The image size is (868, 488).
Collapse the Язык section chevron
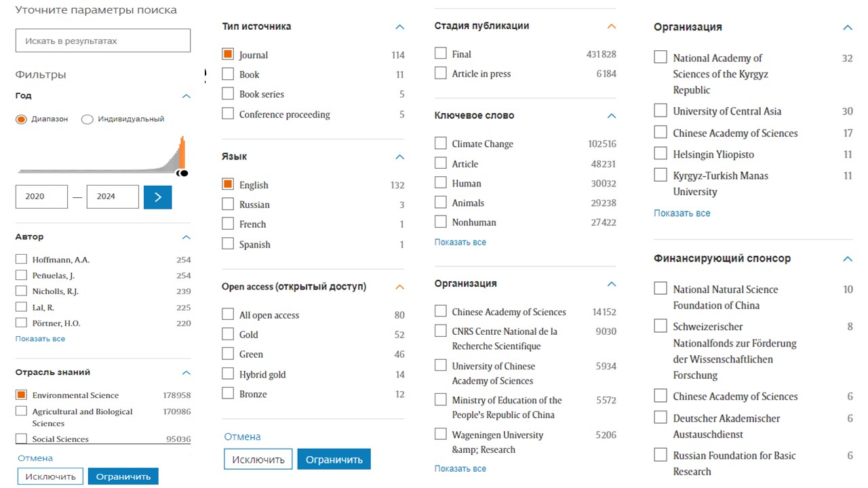tap(399, 157)
